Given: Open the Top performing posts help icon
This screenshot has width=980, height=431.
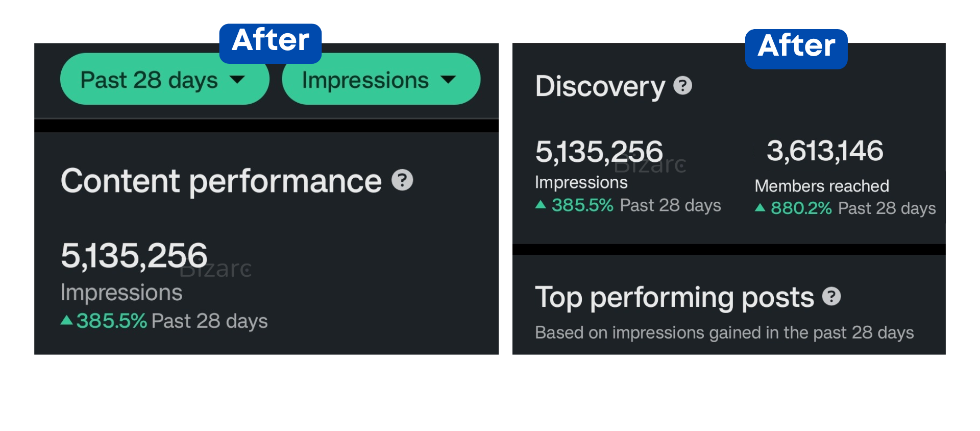Looking at the screenshot, I should [832, 295].
